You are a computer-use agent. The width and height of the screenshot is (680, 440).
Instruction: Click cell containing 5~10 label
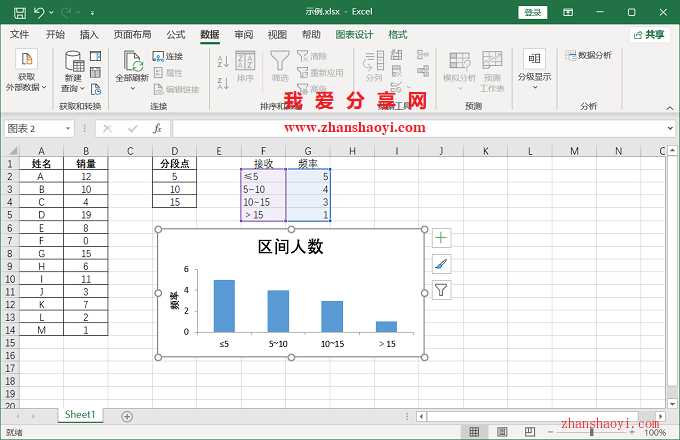click(263, 189)
